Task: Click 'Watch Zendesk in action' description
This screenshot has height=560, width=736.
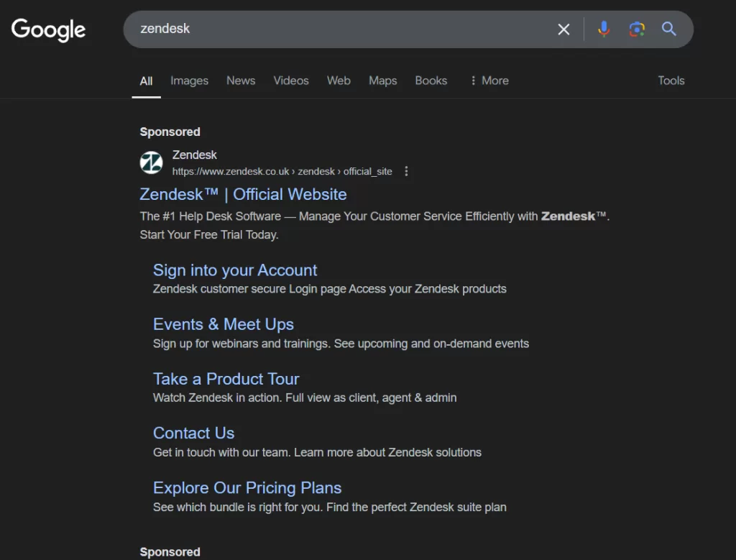Action: [305, 398]
